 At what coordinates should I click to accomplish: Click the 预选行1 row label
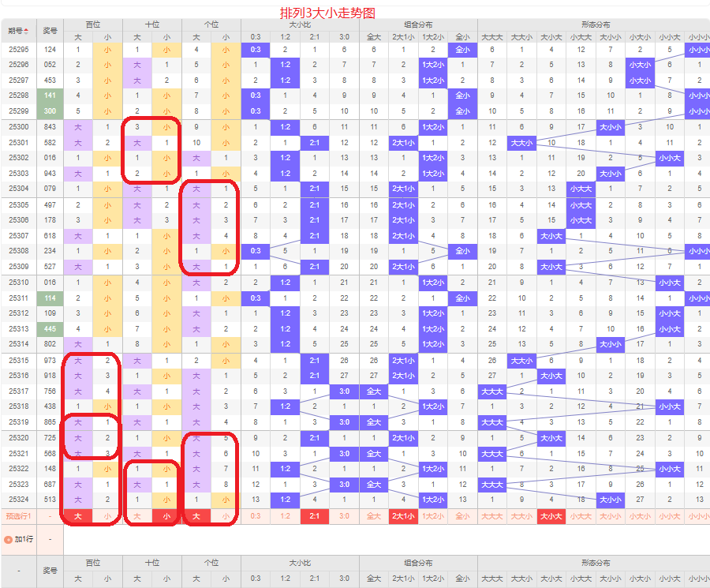(19, 516)
